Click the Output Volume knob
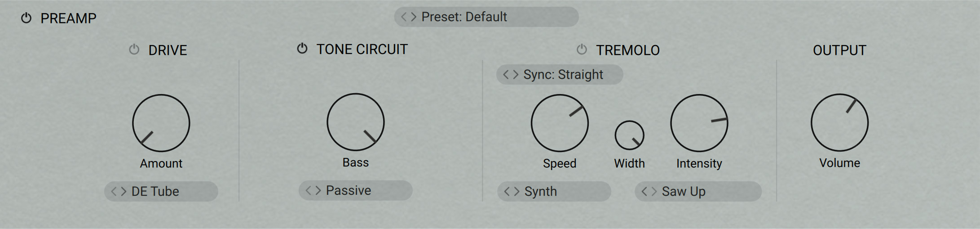The image size is (980, 229). (x=839, y=122)
